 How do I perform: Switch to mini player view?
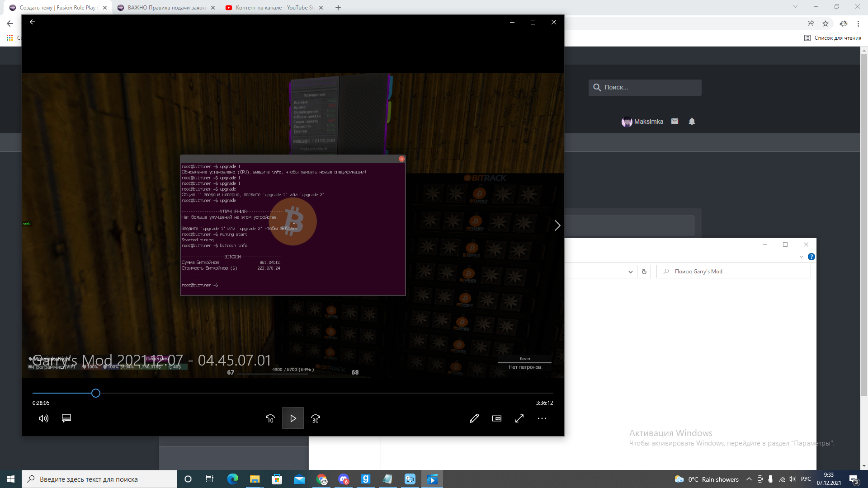[497, 418]
